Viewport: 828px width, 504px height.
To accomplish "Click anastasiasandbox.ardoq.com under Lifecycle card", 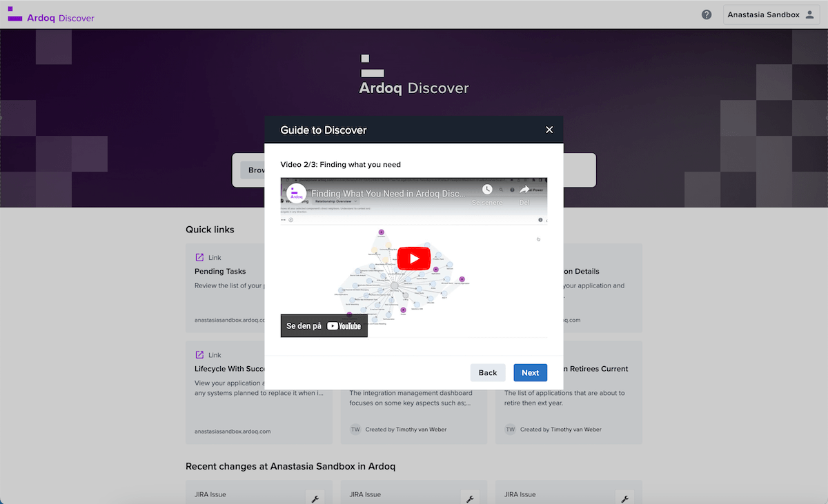I will [233, 431].
